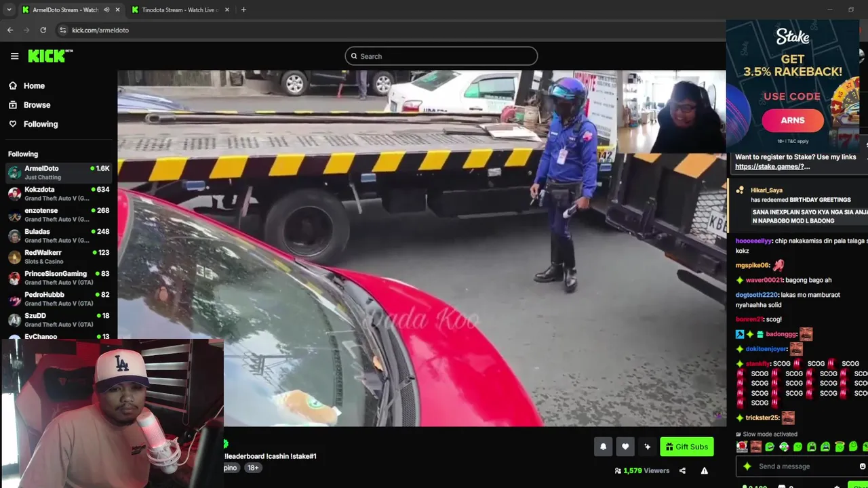Pick the first red emote in quick emotes row
The width and height of the screenshot is (868, 488).
(x=742, y=447)
